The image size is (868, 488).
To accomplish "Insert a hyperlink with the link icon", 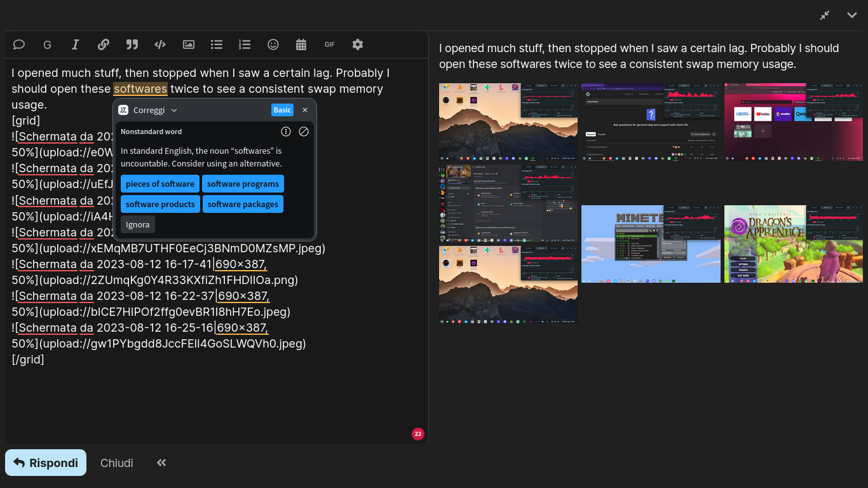I will (x=104, y=44).
